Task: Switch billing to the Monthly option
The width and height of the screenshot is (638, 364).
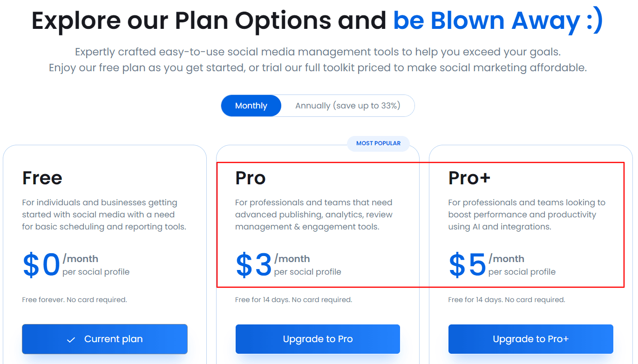Action: (251, 106)
